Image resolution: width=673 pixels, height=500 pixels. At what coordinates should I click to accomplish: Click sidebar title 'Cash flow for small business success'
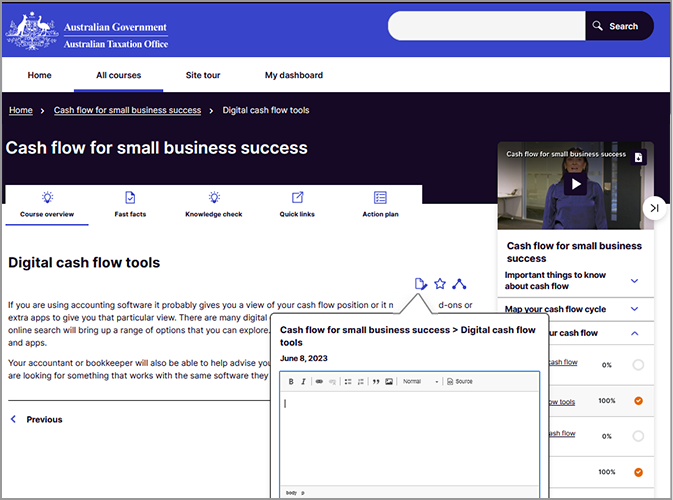574,252
